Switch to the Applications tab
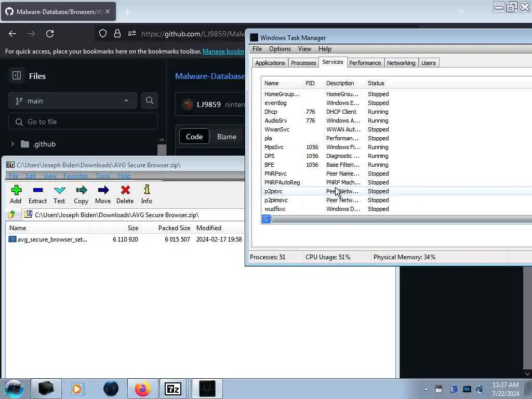 (x=270, y=63)
